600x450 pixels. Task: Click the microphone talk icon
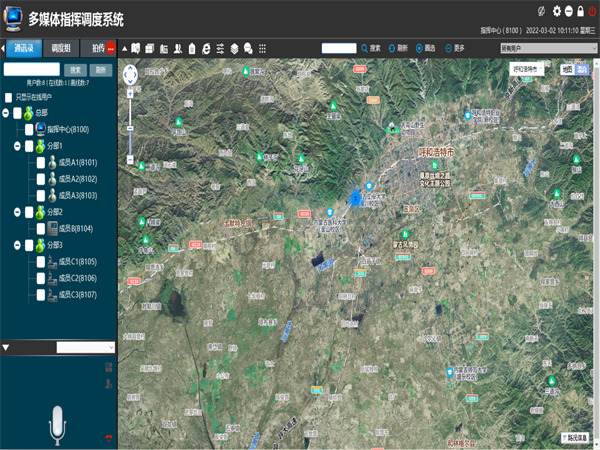[59, 425]
